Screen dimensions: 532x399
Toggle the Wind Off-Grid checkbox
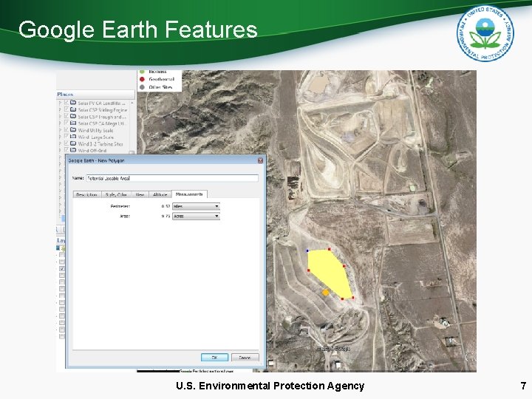pyautogui.click(x=66, y=149)
